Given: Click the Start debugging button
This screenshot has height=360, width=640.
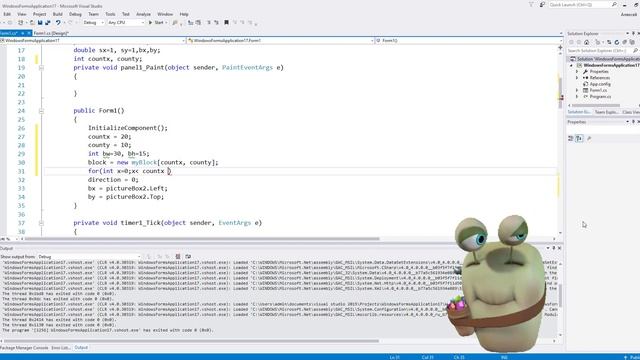Looking at the screenshot, I should (157, 22).
